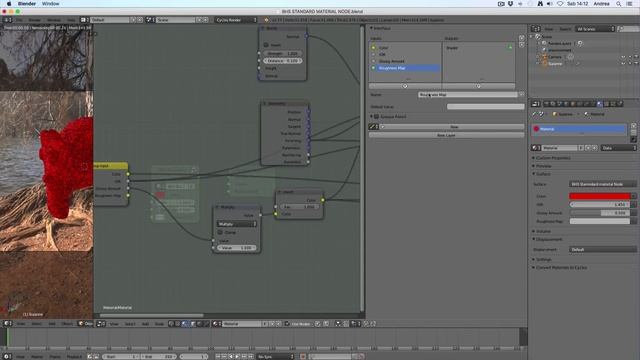The image size is (640, 360).
Task: Open the node editor Add menu
Action: pos(146,324)
